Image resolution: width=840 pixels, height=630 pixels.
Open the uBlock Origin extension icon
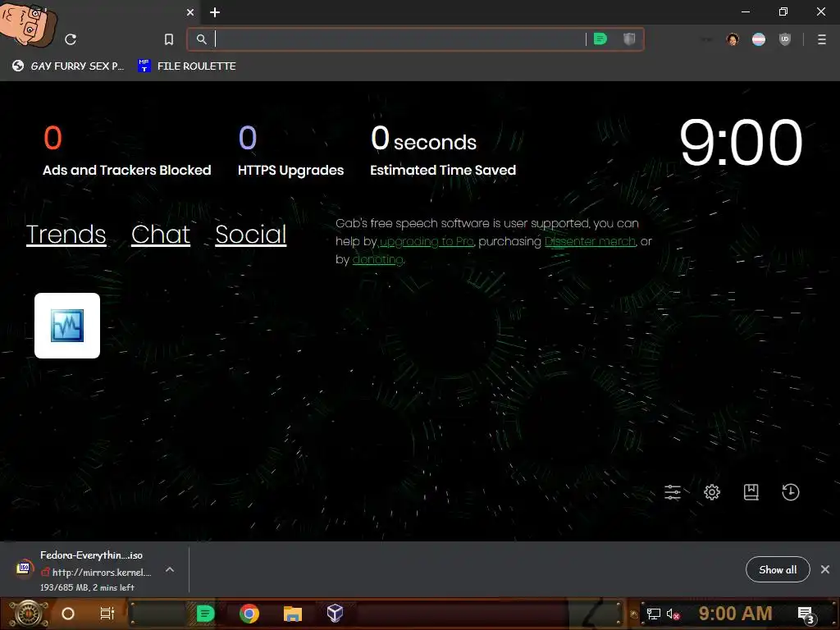785,39
